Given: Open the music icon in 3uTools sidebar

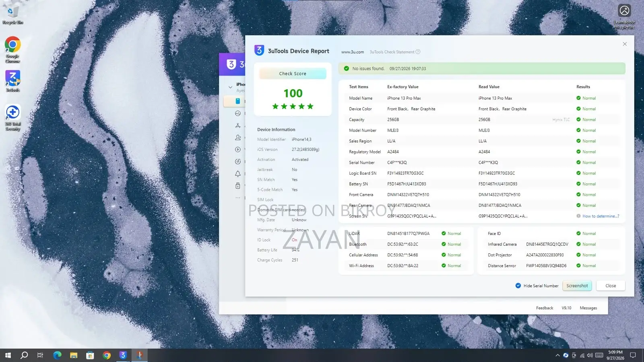Looking at the screenshot, I should [238, 162].
